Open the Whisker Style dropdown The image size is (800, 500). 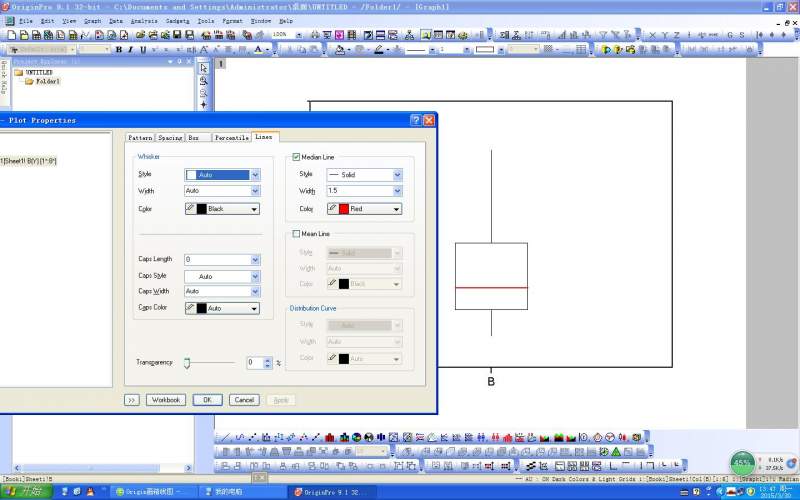255,174
